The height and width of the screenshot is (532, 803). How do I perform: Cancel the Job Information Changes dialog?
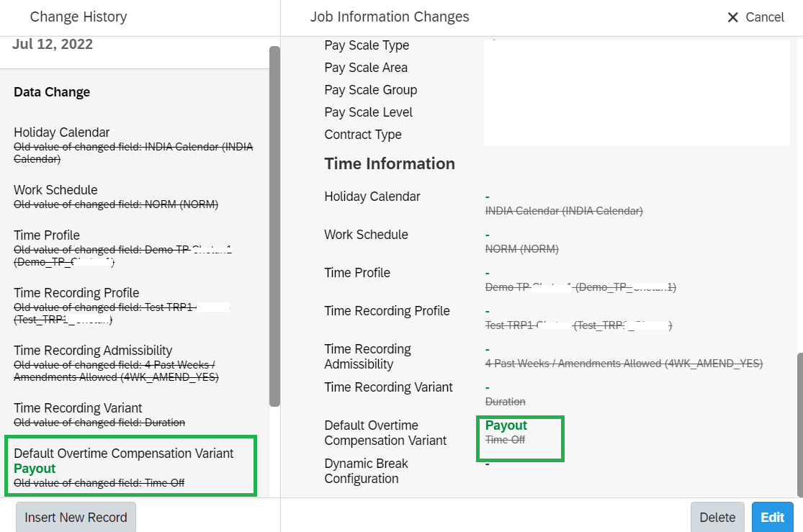point(756,17)
